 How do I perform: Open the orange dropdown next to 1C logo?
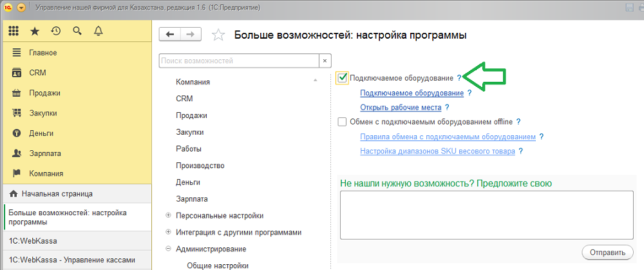(21, 7)
